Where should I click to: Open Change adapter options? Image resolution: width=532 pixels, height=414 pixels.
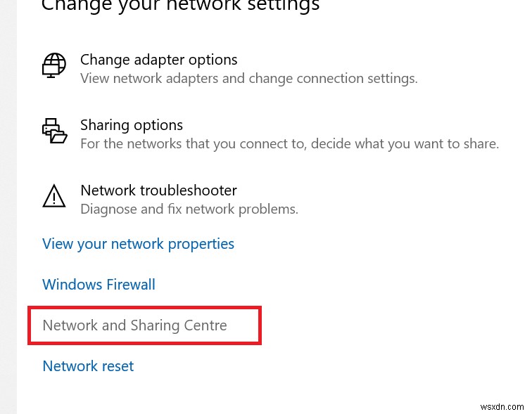pos(158,60)
